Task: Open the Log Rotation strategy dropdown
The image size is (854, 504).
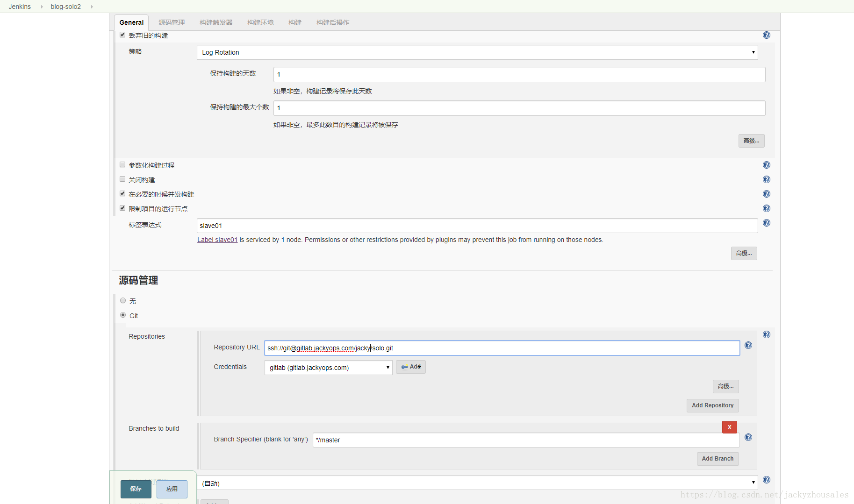Action: coord(477,52)
